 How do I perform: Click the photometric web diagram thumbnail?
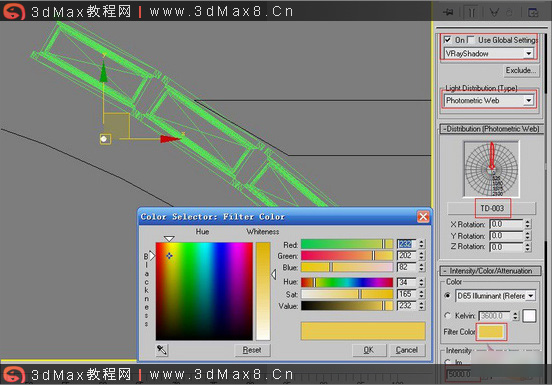coord(491,169)
